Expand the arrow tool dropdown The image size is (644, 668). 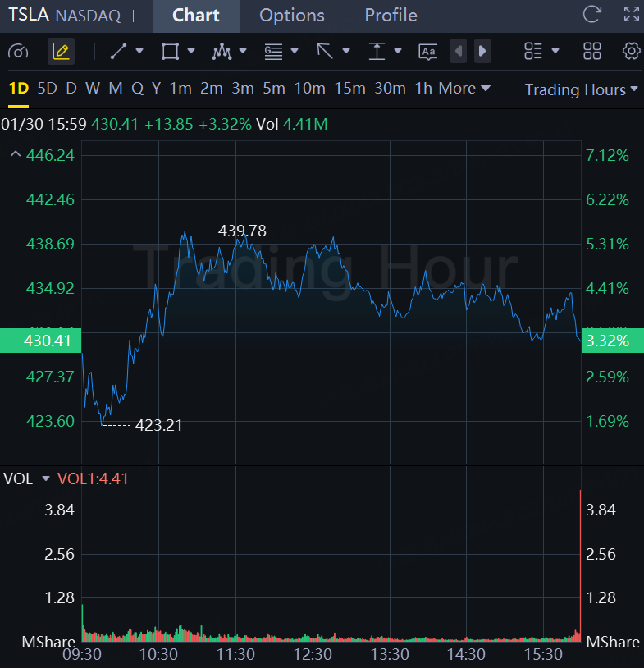point(346,51)
